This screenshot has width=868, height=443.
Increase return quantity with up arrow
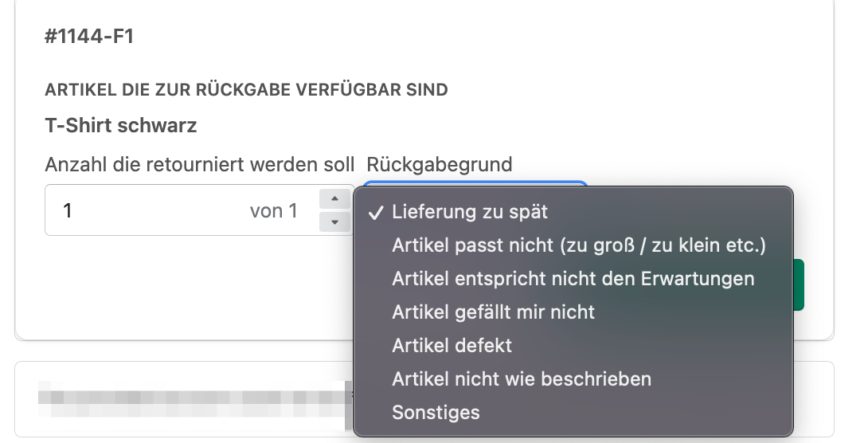pyautogui.click(x=334, y=199)
